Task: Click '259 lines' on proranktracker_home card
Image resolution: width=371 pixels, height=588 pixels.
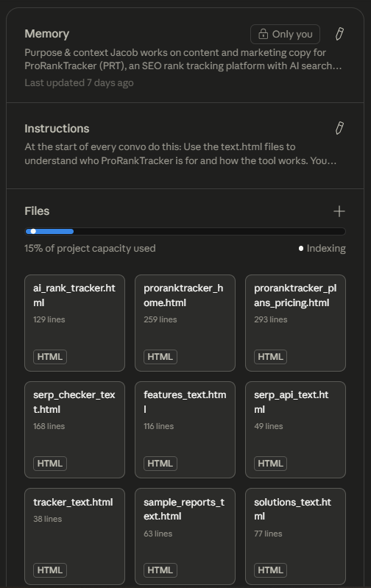Action: pos(160,319)
